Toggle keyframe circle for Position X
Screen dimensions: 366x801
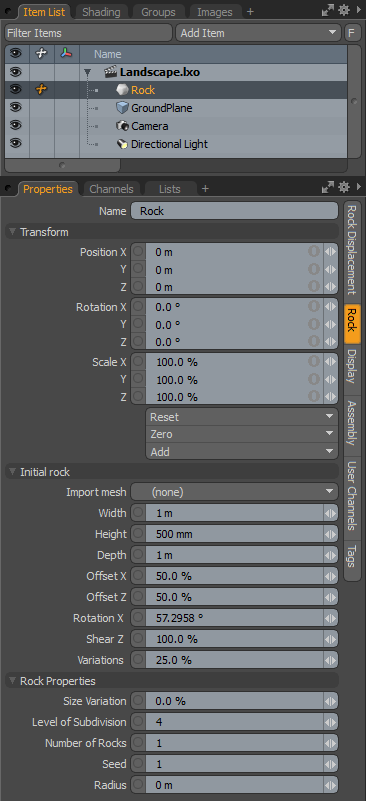tap(138, 251)
